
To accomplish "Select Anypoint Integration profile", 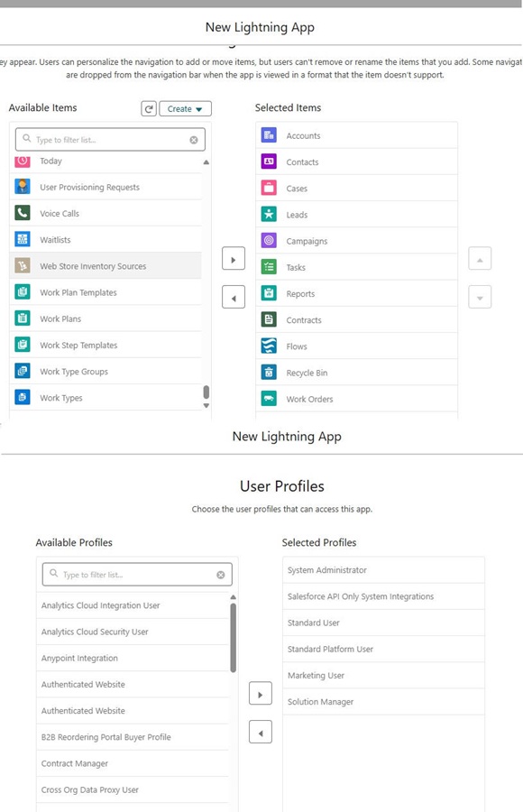I will click(x=133, y=659).
